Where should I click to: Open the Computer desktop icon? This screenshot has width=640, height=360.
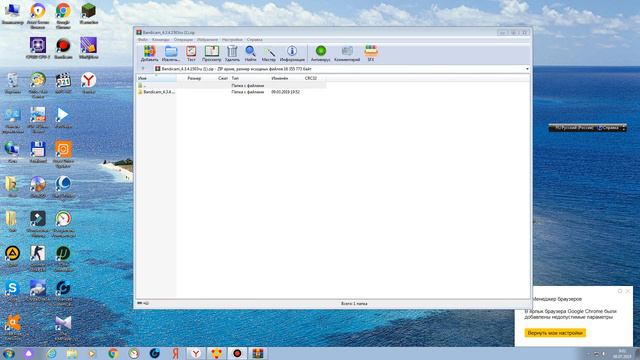12,12
